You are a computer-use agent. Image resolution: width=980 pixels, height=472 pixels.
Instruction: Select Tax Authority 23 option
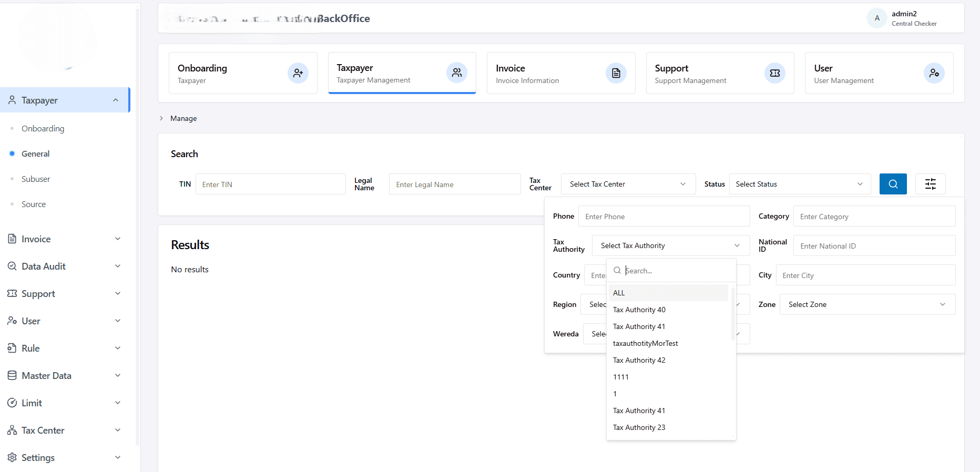click(x=668, y=427)
